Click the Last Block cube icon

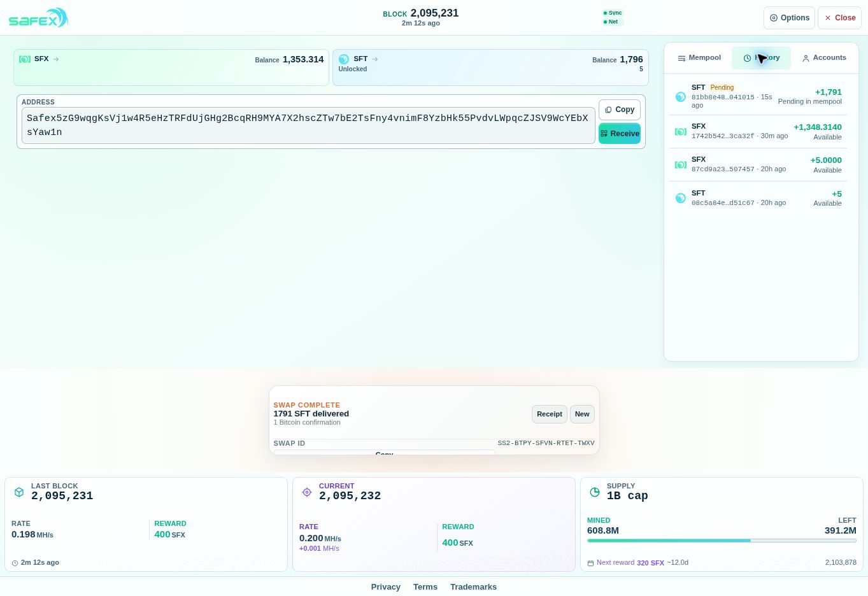pyautogui.click(x=19, y=492)
